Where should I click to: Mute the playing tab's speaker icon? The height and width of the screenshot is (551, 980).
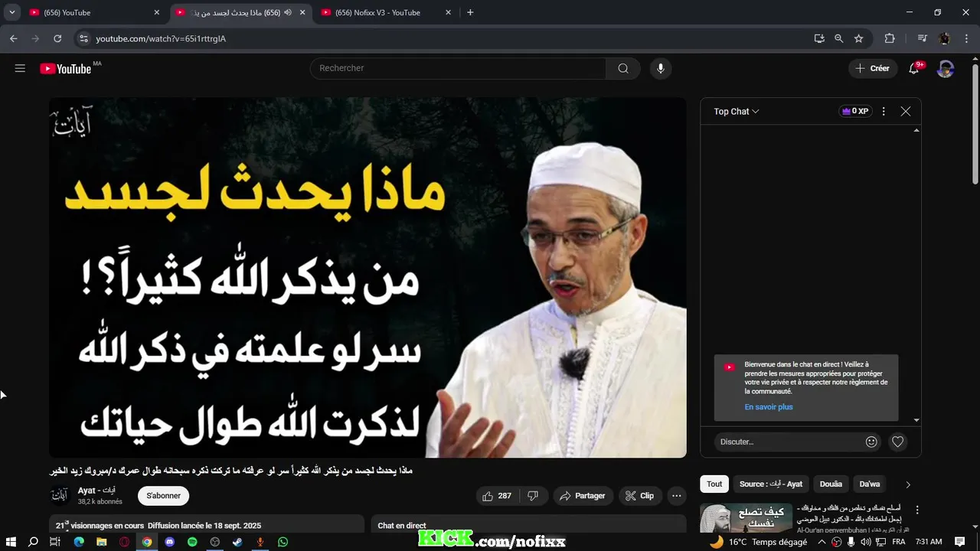pyautogui.click(x=287, y=12)
